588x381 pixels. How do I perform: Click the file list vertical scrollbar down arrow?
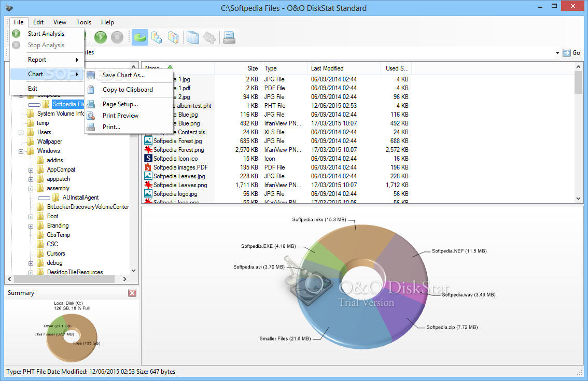click(578, 199)
